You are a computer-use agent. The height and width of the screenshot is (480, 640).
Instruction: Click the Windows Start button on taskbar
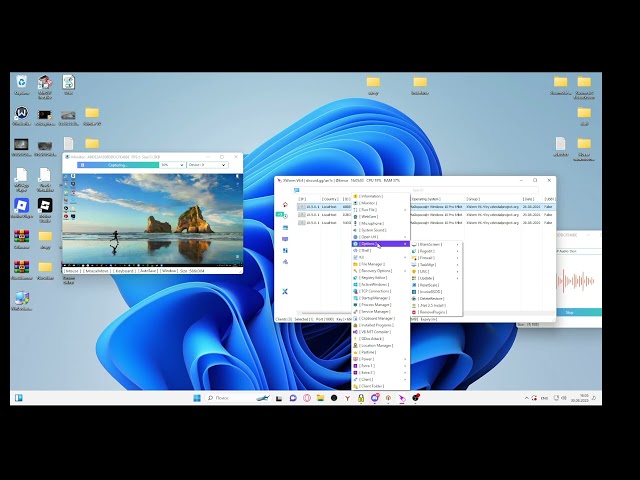point(197,398)
